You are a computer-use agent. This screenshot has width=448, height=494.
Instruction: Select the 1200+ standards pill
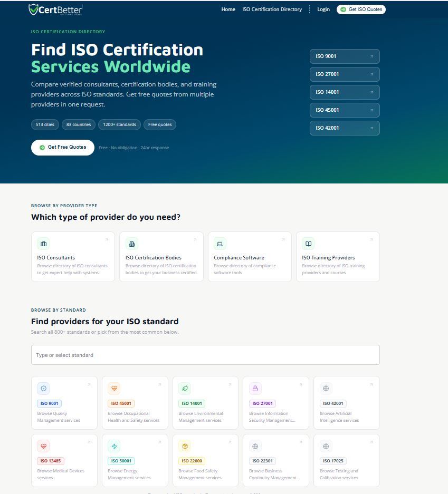[119, 124]
